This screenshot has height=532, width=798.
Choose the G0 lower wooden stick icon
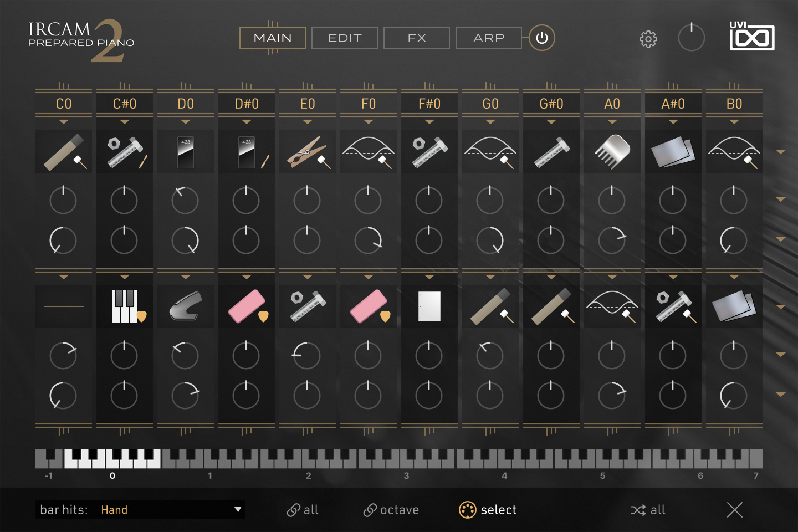(490, 306)
